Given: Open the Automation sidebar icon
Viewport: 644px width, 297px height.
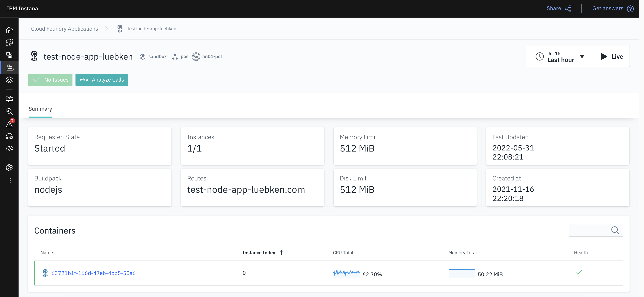Looking at the screenshot, I should [x=9, y=136].
